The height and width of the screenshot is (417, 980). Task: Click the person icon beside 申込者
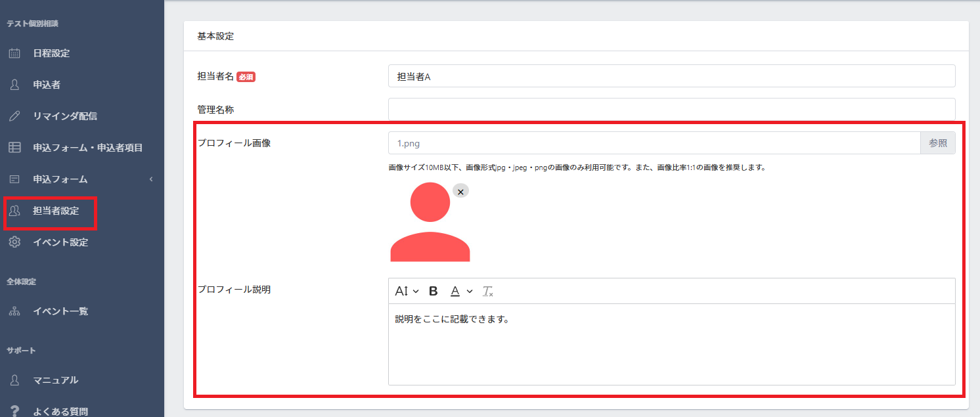point(14,85)
